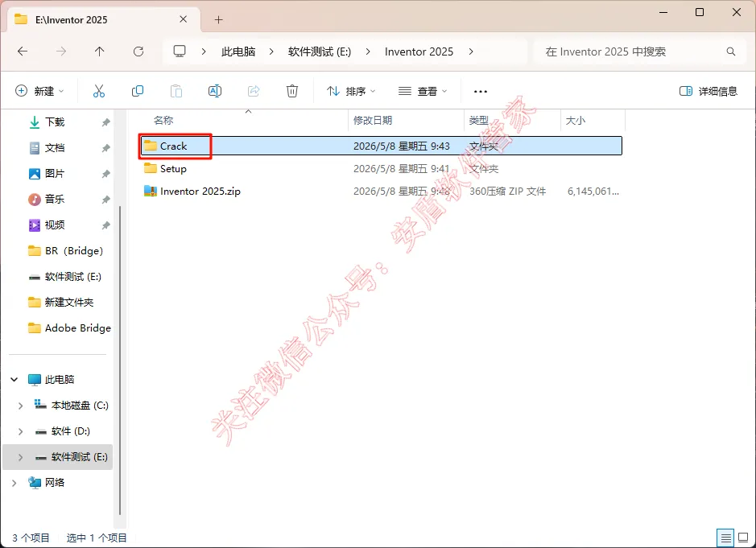The image size is (756, 548).
Task: Click chevron after 软件测试 (E:) breadcrumb
Action: [368, 52]
